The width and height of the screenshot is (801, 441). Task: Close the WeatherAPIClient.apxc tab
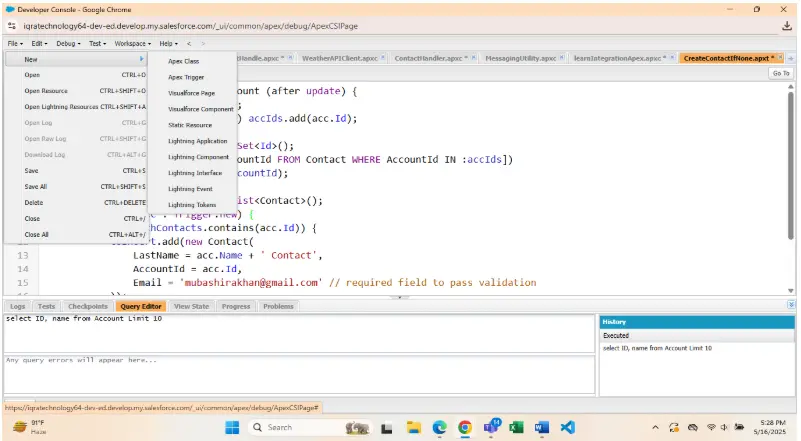pyautogui.click(x=383, y=58)
